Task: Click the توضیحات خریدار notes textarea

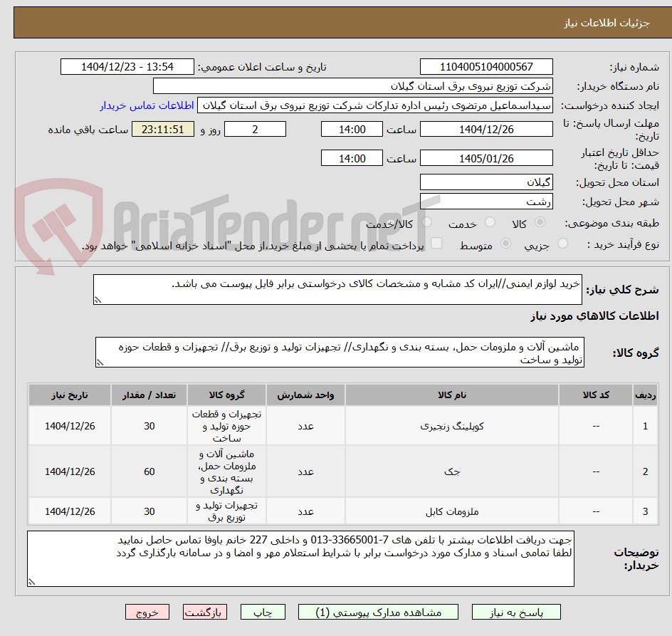Action: [300, 559]
